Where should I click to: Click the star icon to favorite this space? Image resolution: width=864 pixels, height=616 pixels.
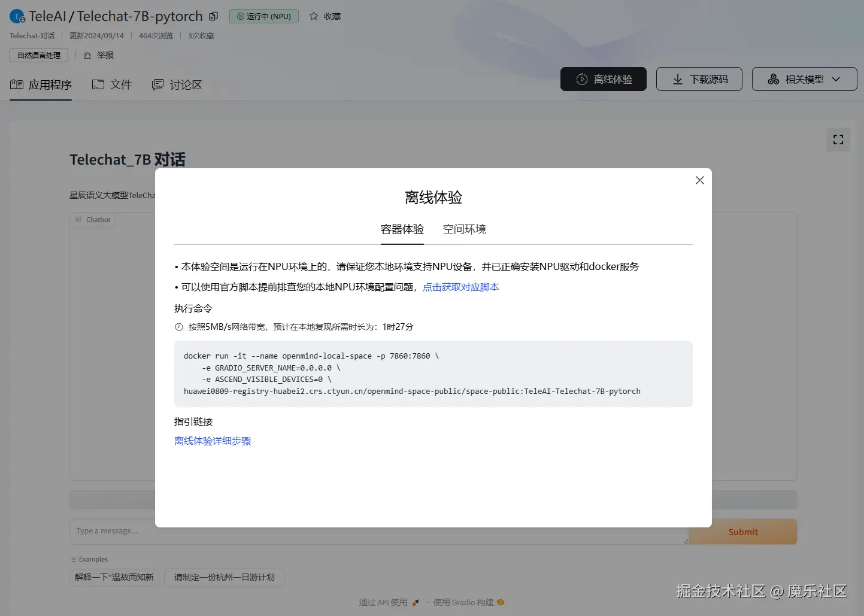pos(314,16)
